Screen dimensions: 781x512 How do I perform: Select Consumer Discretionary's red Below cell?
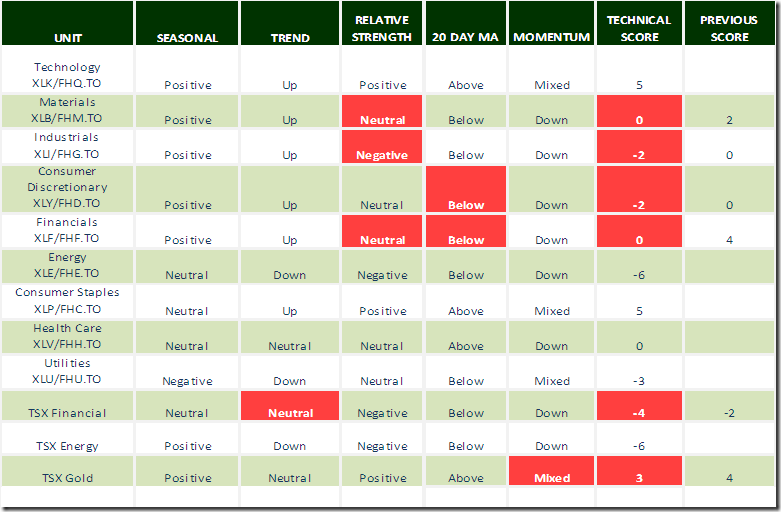coord(466,190)
